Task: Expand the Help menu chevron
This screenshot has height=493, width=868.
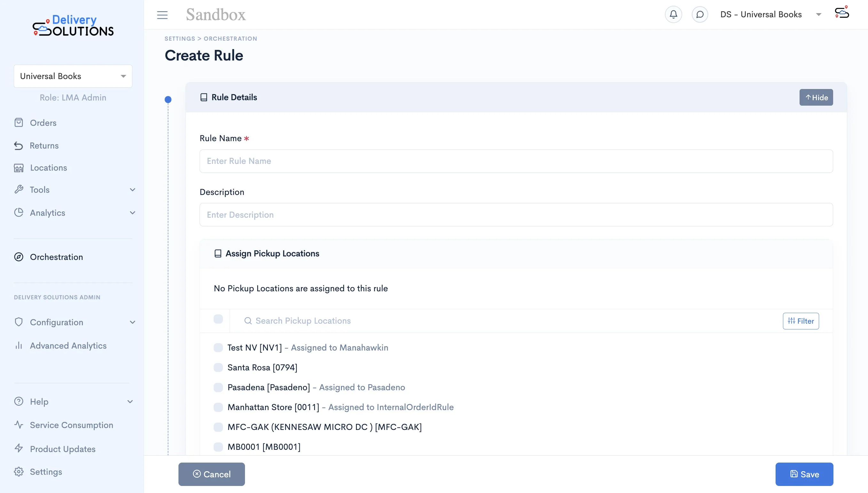Action: (130, 401)
